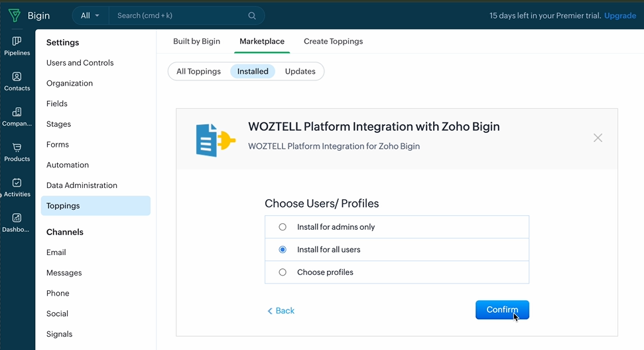
Task: Go back using the Back link
Action: tap(281, 311)
